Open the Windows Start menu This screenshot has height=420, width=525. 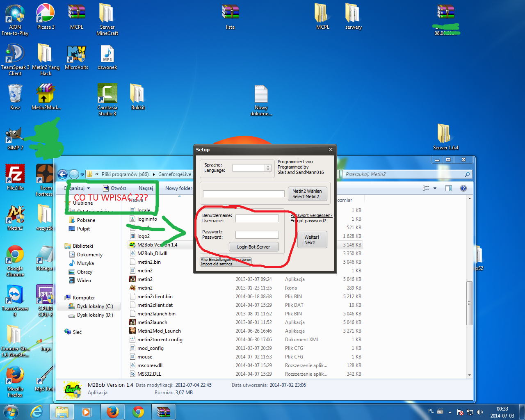pyautogui.click(x=11, y=411)
